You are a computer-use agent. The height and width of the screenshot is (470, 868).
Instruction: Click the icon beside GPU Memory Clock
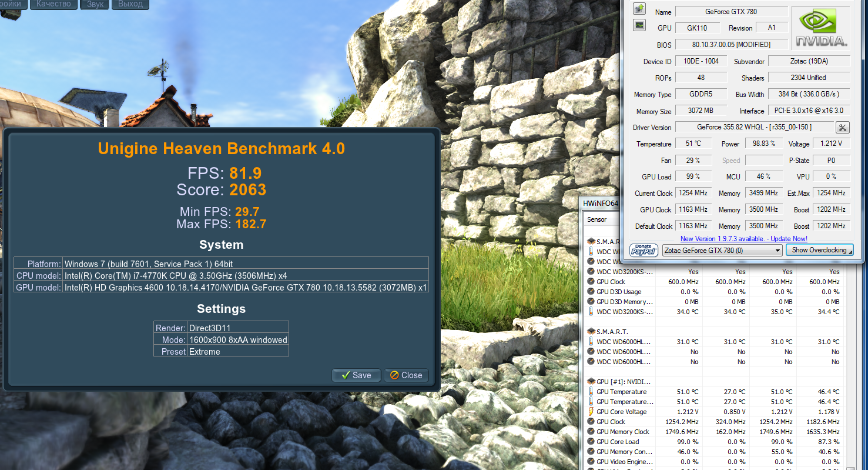[591, 432]
